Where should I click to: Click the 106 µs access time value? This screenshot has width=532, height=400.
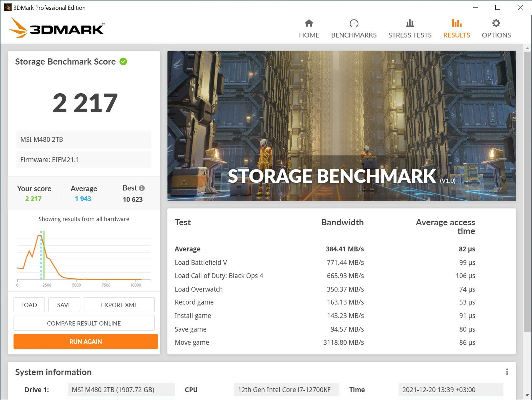(465, 276)
